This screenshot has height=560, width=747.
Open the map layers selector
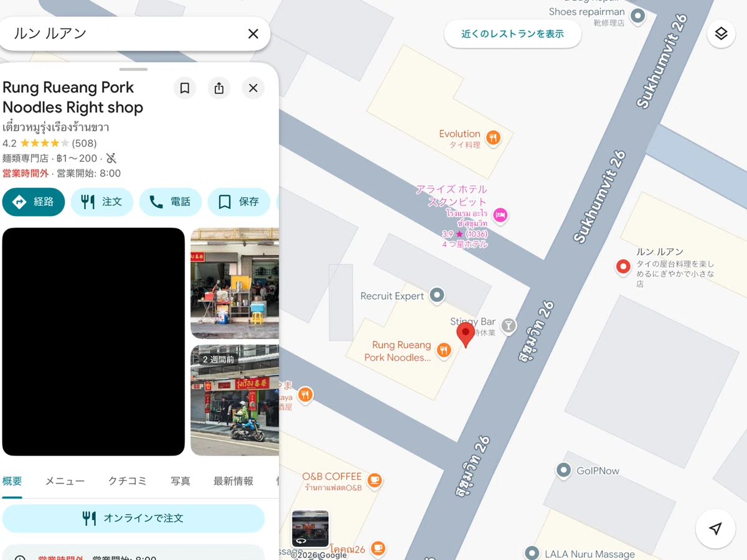(x=721, y=34)
